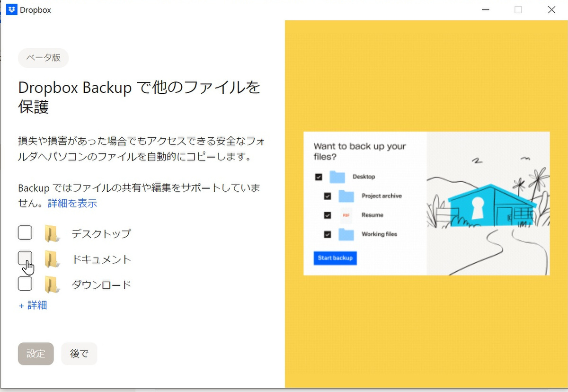Expand the + 詳細 section for more folders

[33, 305]
